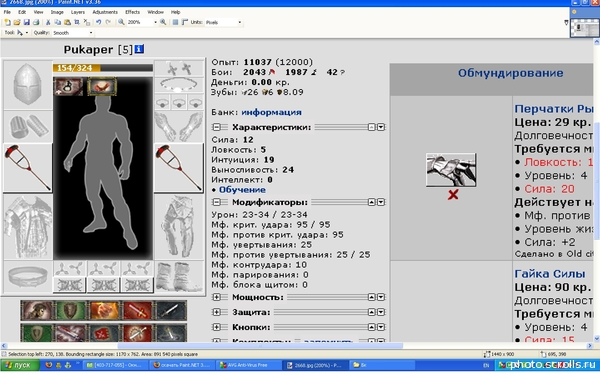Collapse the Характеристики section
The width and height of the screenshot is (600, 375).
coord(217,127)
